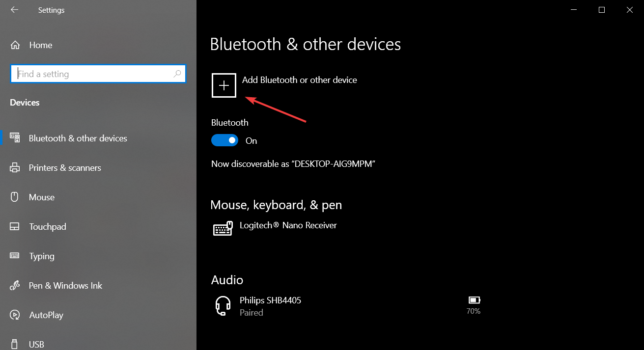Open the USB settings page
The image size is (644, 350).
point(36,344)
